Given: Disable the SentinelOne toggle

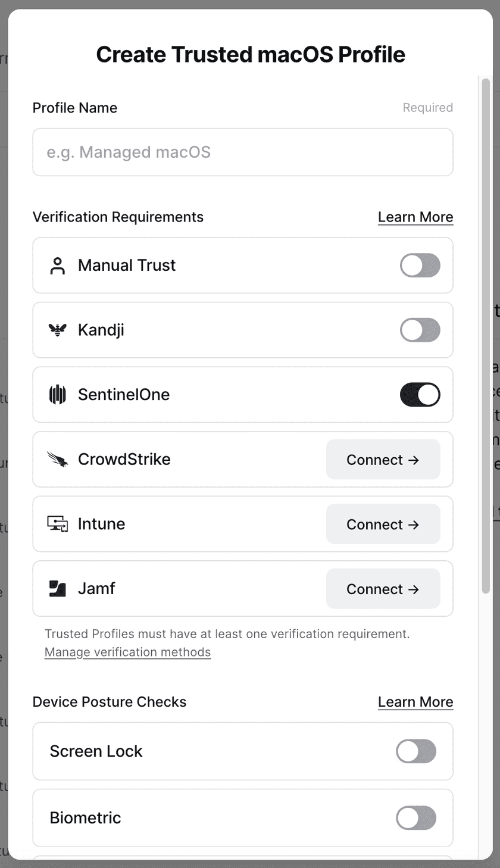Looking at the screenshot, I should 420,395.
